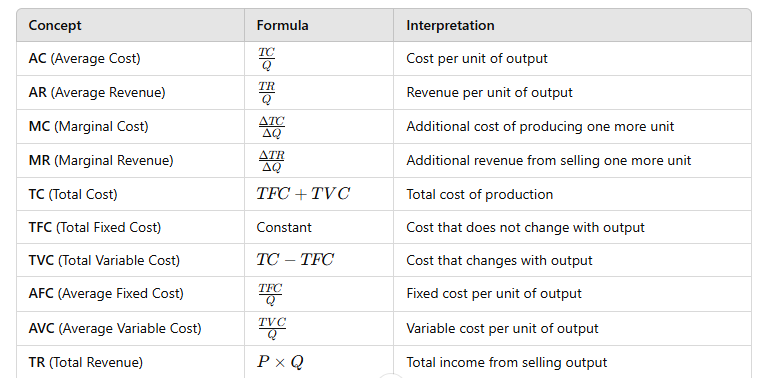Click the ΔTR over ΔQ formula
769x378 pixels.
pos(272,161)
